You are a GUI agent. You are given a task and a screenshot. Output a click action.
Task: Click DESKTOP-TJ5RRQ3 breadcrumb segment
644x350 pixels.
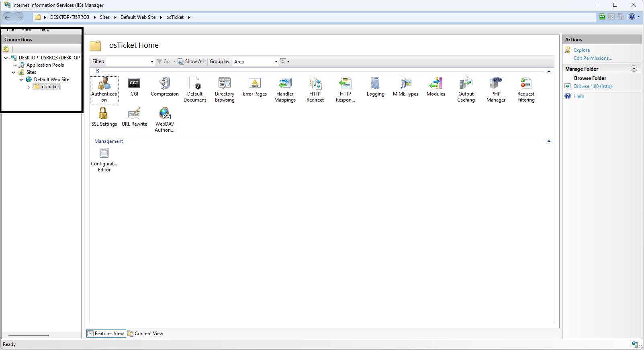pos(70,17)
